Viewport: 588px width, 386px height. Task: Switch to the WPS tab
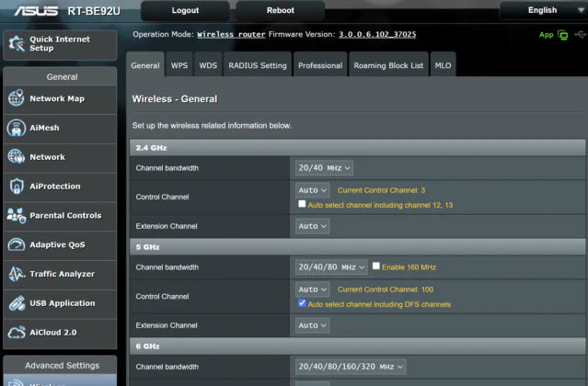pyautogui.click(x=179, y=64)
